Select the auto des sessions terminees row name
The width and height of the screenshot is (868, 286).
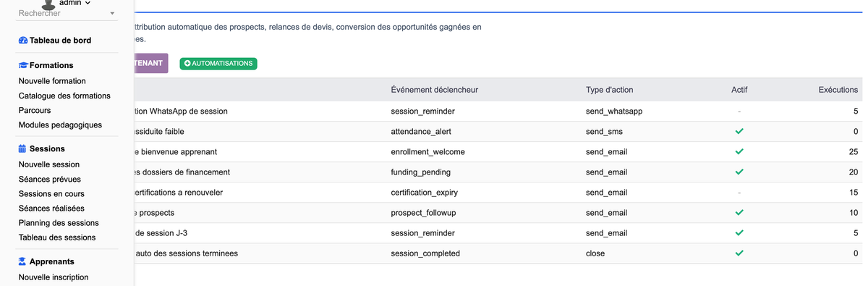186,253
